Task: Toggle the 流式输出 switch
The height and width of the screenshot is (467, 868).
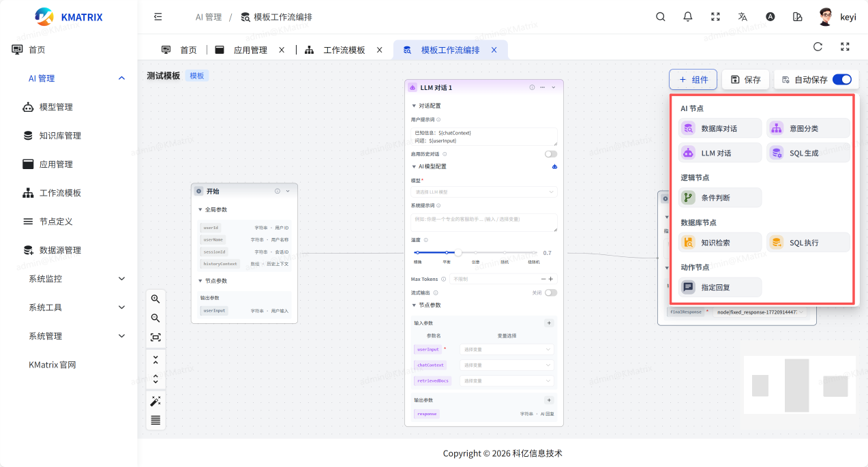Action: click(x=550, y=292)
